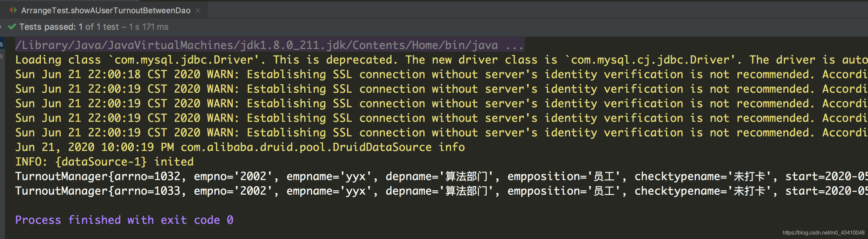Screen dimensions: 868x239
Task: Click the test duration '1 s 171 ms'
Action: (x=149, y=27)
